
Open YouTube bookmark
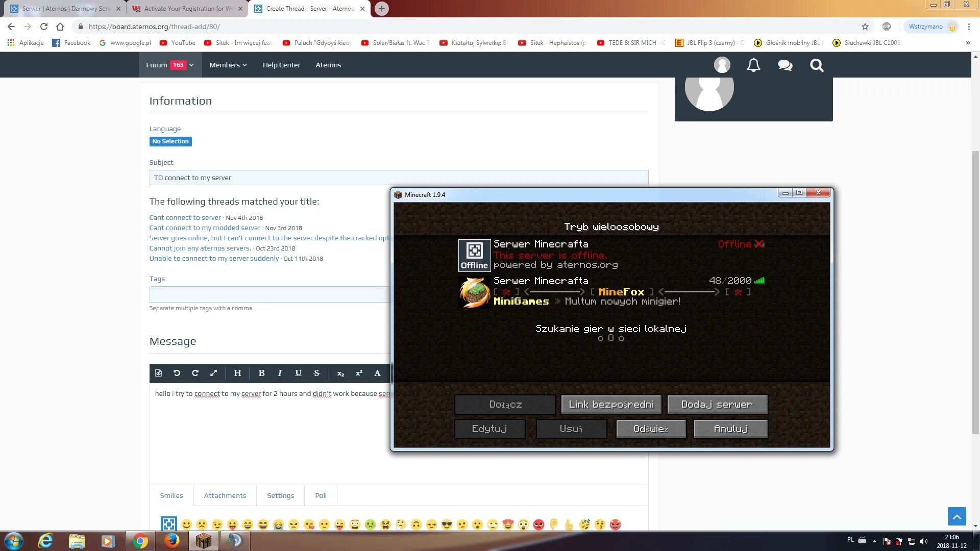(x=178, y=43)
